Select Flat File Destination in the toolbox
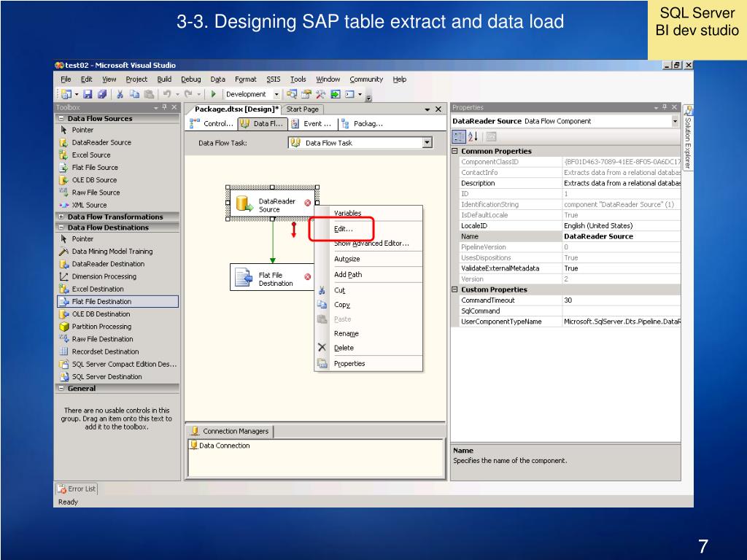The height and width of the screenshot is (560, 747). [117, 301]
